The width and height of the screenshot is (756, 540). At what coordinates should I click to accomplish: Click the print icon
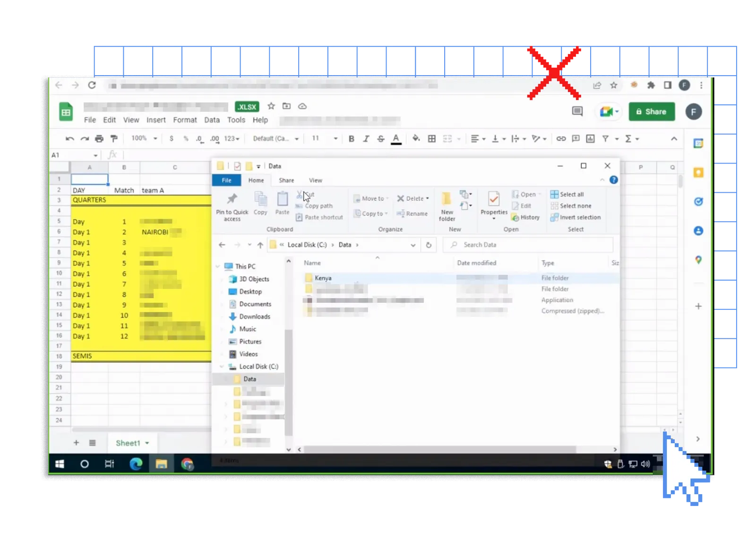pos(99,139)
